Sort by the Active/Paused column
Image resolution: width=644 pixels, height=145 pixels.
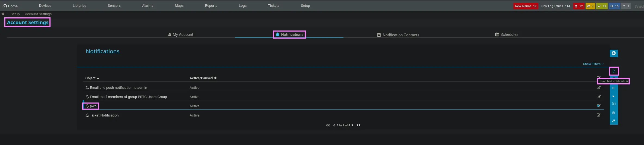(203, 78)
